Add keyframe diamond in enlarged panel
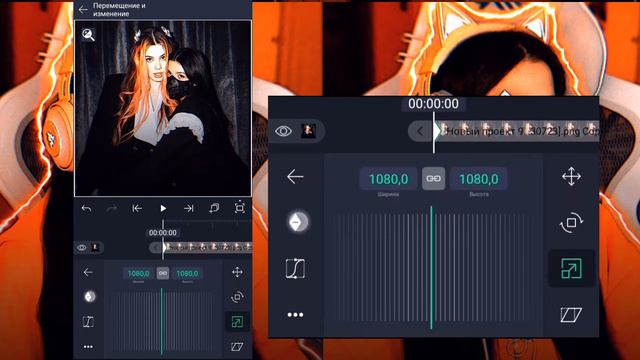Viewport: 640px width, 360px height. [298, 222]
